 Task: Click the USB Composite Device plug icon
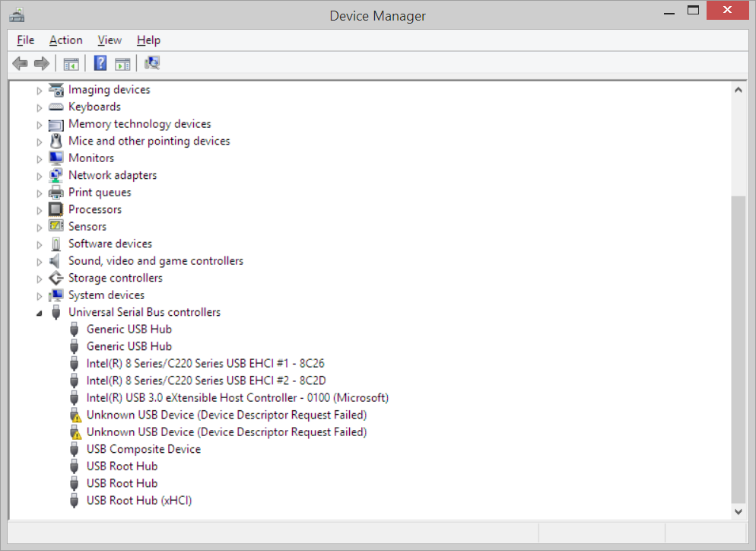point(75,449)
